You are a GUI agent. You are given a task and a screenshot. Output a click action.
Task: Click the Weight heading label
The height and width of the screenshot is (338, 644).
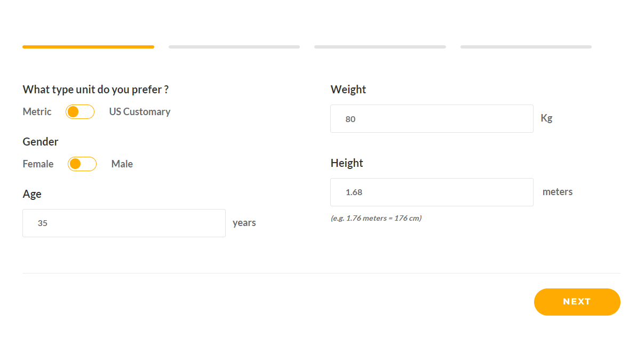tap(348, 89)
